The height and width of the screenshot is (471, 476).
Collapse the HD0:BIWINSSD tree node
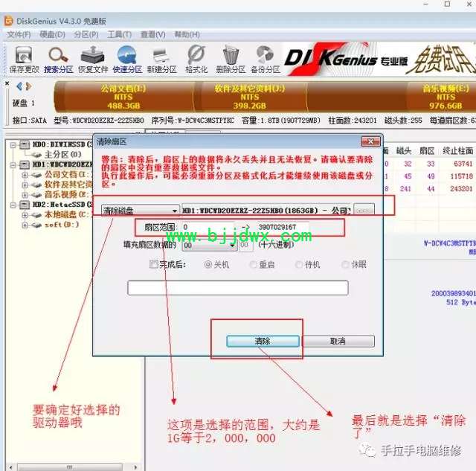[x=13, y=145]
